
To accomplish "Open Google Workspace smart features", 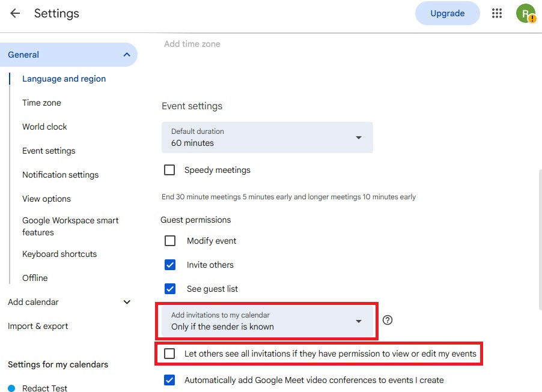I will (70, 226).
